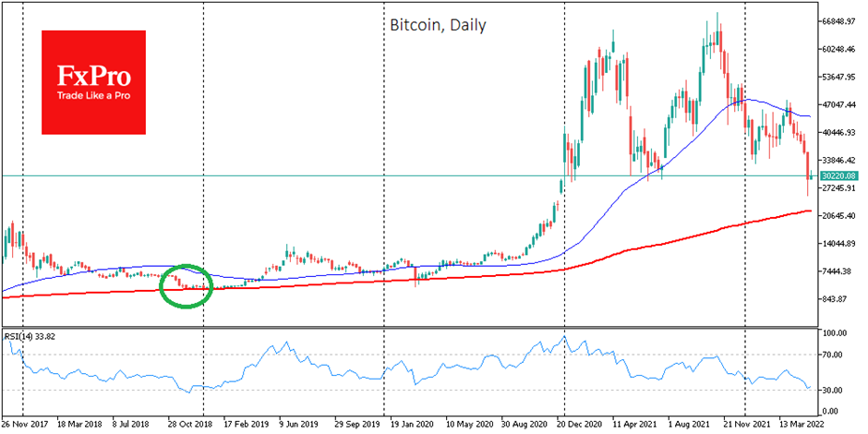Click the green circle annotation on chart

click(186, 285)
